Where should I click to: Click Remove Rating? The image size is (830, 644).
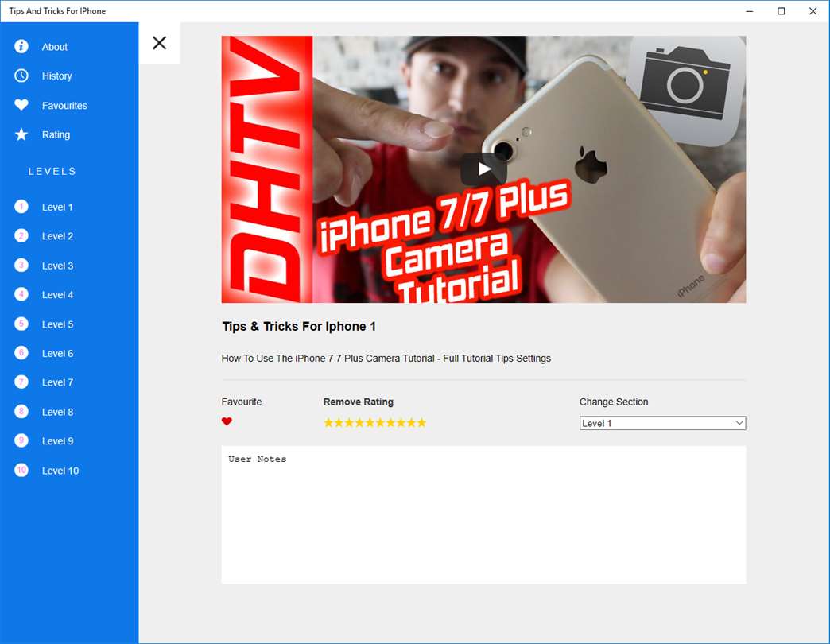359,402
